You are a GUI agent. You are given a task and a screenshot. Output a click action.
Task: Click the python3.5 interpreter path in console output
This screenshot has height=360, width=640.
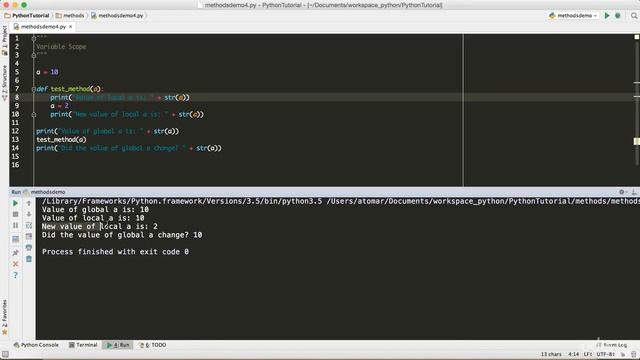(182, 201)
